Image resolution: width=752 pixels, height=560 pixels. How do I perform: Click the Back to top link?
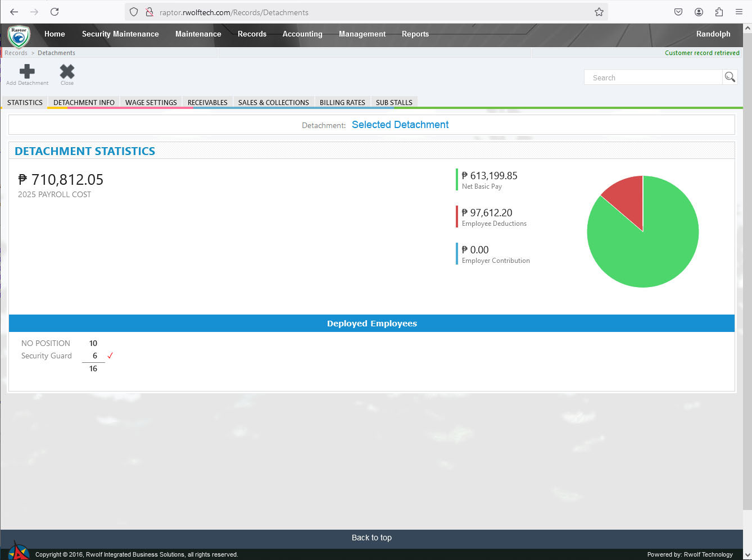click(x=372, y=538)
